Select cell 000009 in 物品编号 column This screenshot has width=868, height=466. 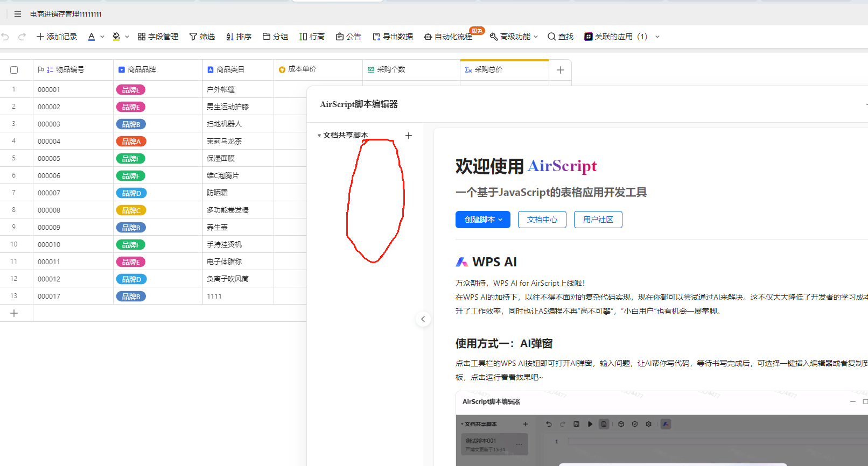tap(73, 227)
